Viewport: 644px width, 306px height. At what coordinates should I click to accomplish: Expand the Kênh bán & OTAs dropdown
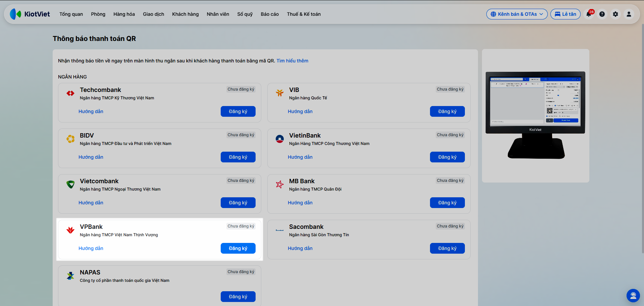click(517, 14)
